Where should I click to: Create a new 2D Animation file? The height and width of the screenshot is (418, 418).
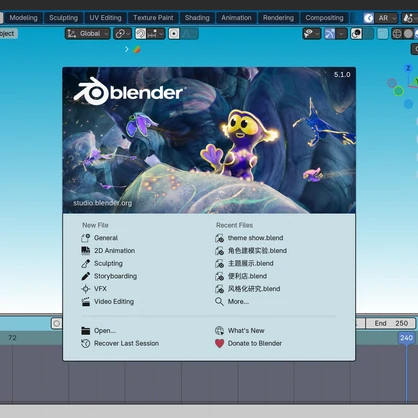(x=108, y=251)
